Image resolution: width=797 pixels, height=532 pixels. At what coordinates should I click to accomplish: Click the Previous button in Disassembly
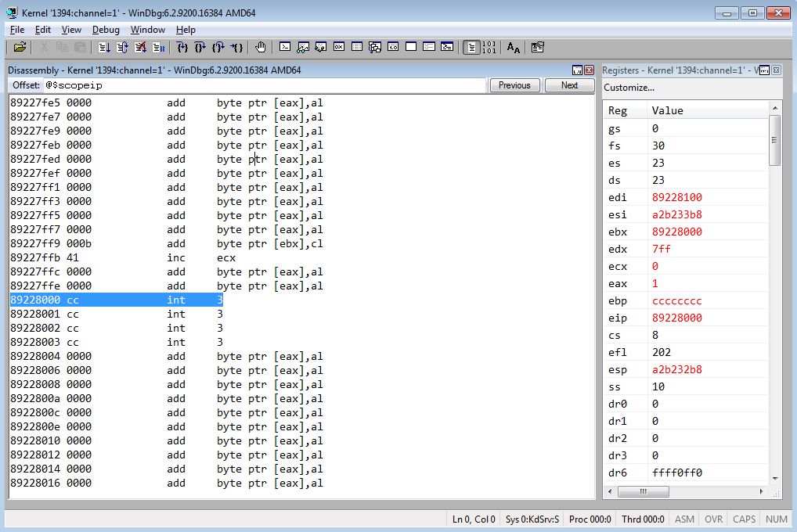coord(514,85)
